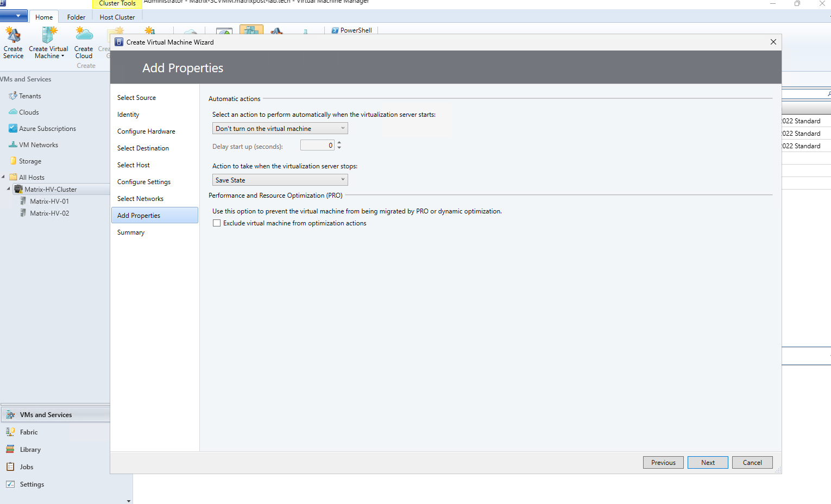Click the Create Cloud ribbon icon

click(84, 43)
